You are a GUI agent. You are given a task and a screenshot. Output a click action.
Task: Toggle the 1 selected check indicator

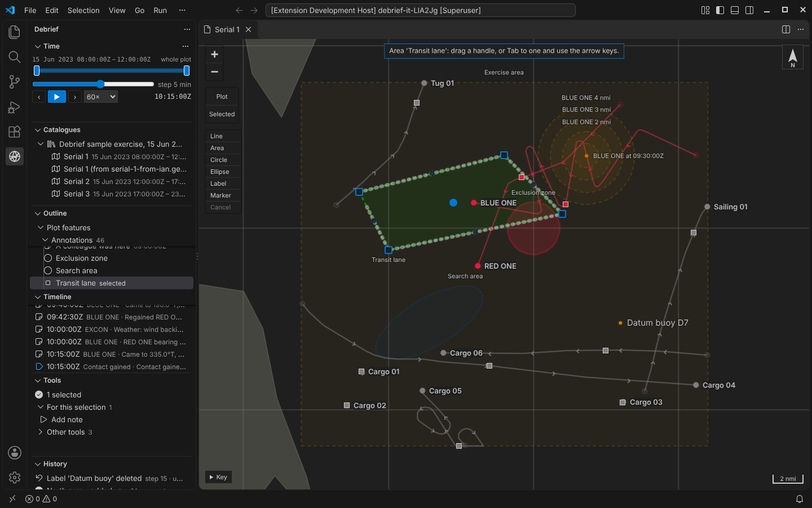click(39, 395)
